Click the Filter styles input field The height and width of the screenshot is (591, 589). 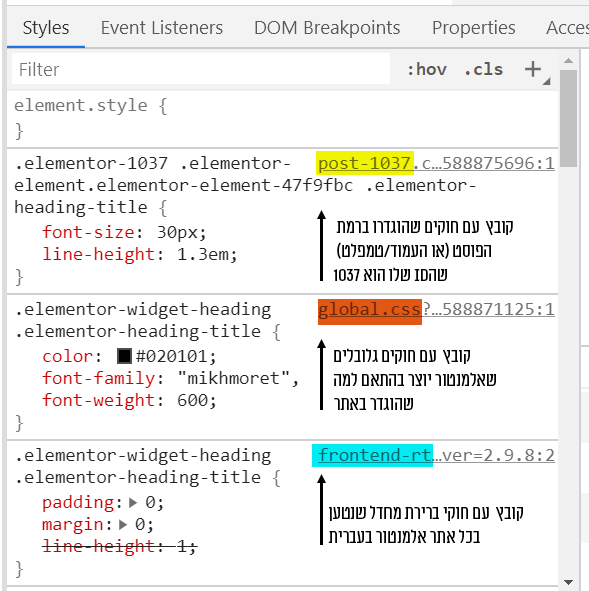[x=201, y=69]
